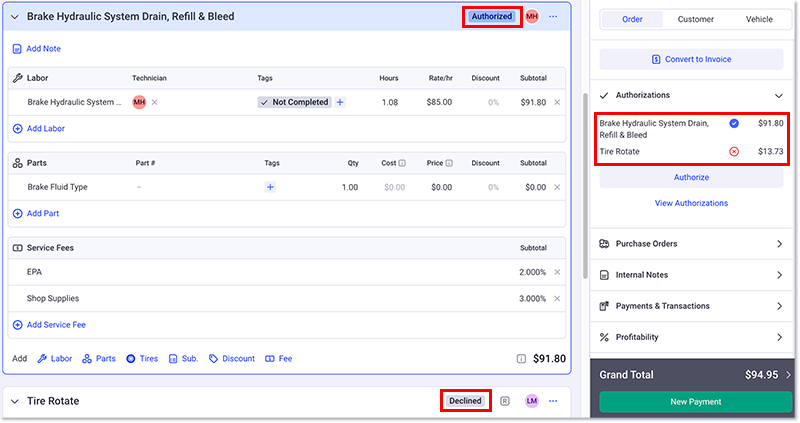The image size is (800, 423).
Task: Click Add Part link
Action: click(36, 213)
